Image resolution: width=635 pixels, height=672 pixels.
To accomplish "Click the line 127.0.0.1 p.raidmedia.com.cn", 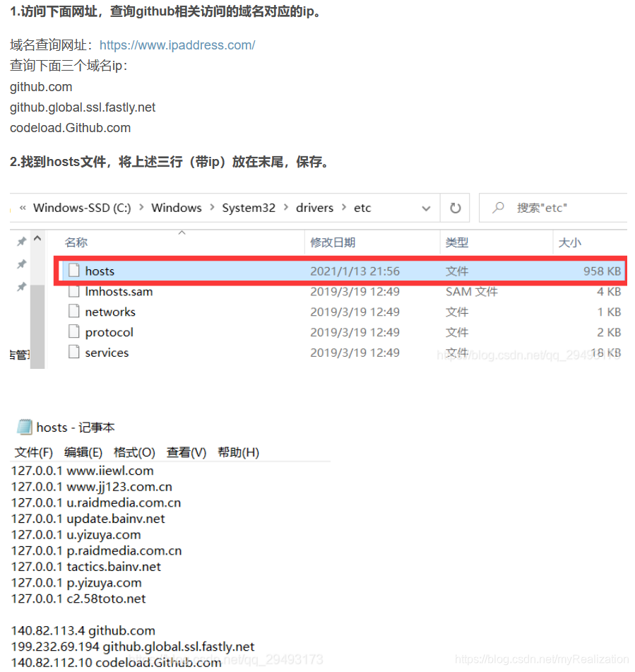I will point(96,551).
